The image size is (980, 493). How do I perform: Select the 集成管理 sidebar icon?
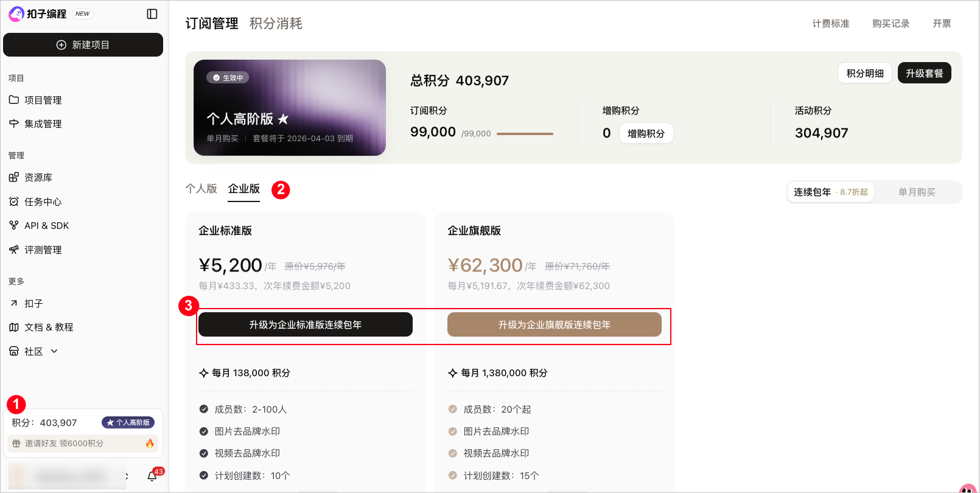pyautogui.click(x=14, y=124)
